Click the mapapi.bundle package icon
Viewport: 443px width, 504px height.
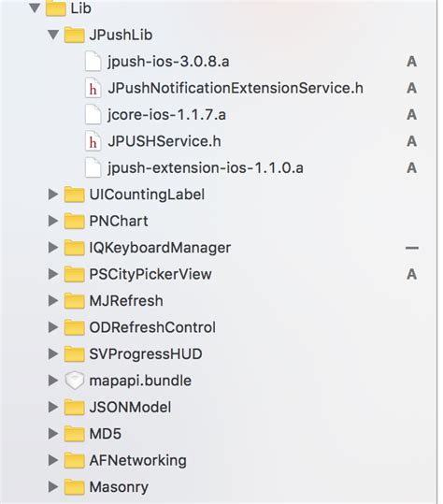coord(74,381)
